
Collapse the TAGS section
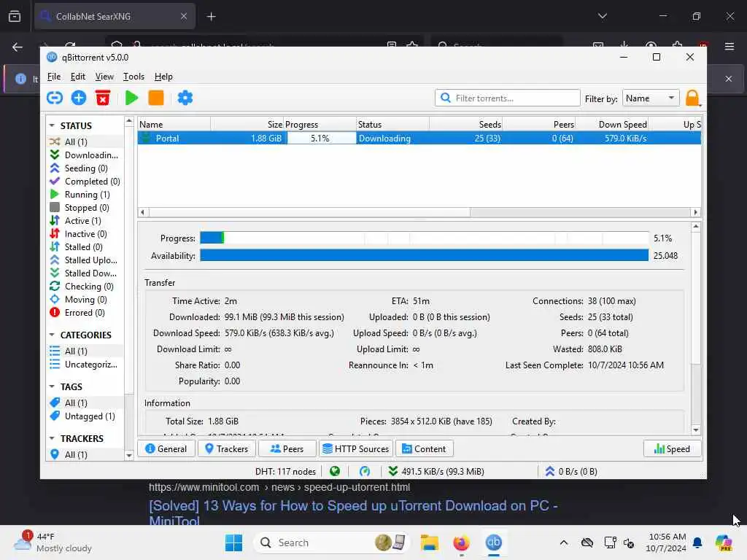52,386
